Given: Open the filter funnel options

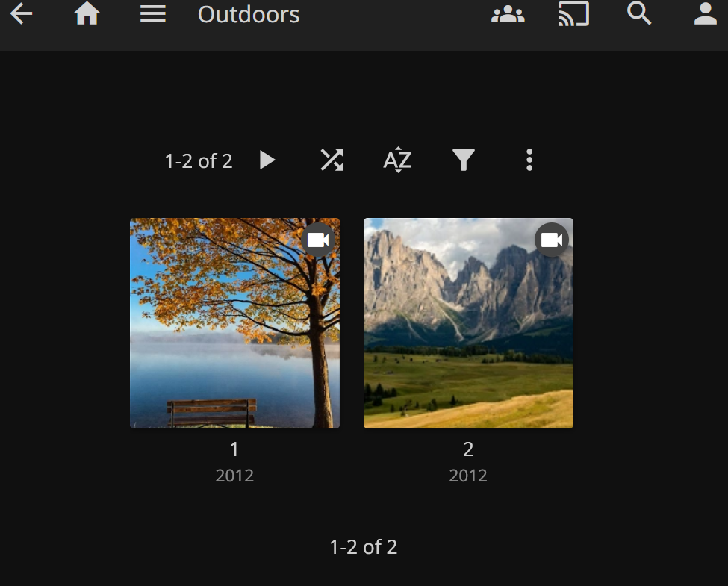Looking at the screenshot, I should point(464,160).
